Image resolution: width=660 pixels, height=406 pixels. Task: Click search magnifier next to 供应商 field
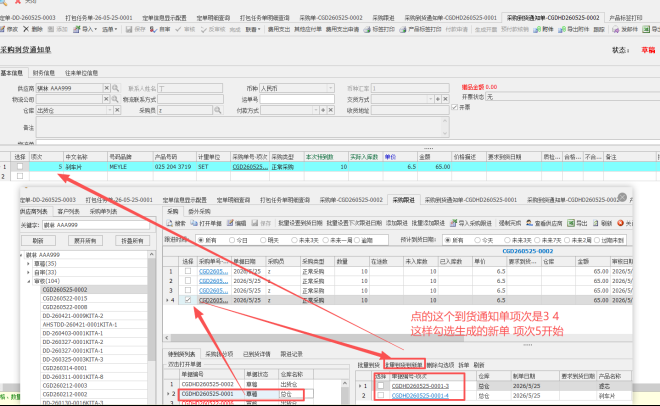115,88
